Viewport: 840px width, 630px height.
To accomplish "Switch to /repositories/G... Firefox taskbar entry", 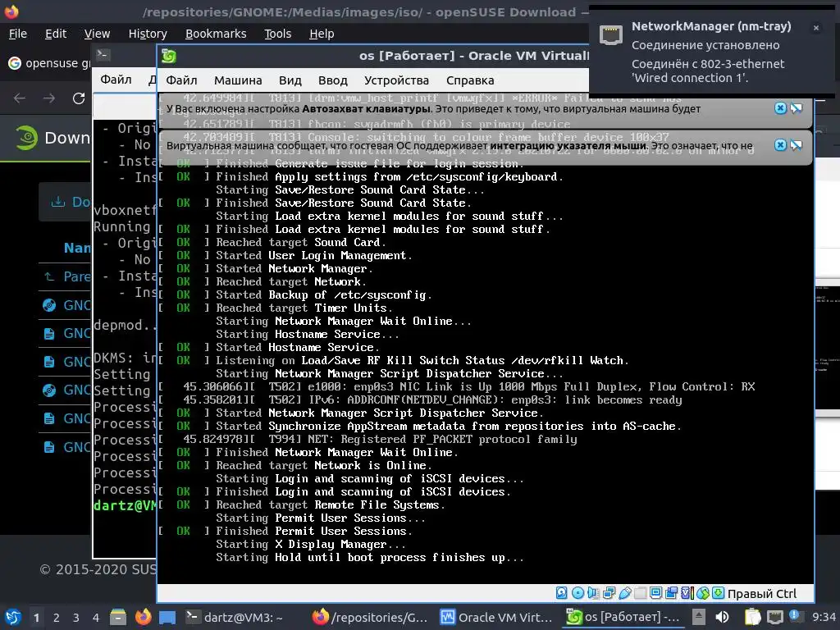I will pos(370,617).
